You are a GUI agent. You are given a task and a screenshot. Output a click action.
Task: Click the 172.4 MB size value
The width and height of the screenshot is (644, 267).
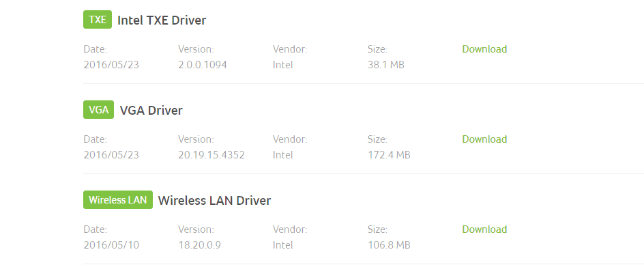[389, 155]
